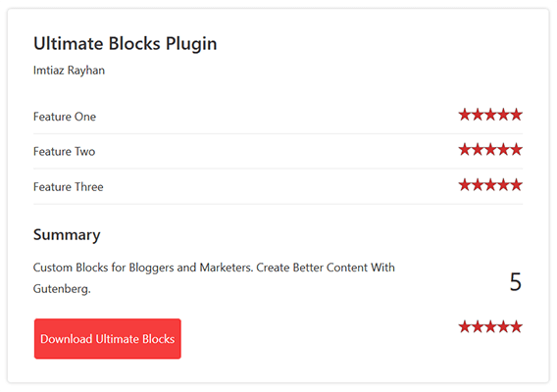Click the Summary heading
Viewport: 557px width, 392px height.
click(x=67, y=235)
